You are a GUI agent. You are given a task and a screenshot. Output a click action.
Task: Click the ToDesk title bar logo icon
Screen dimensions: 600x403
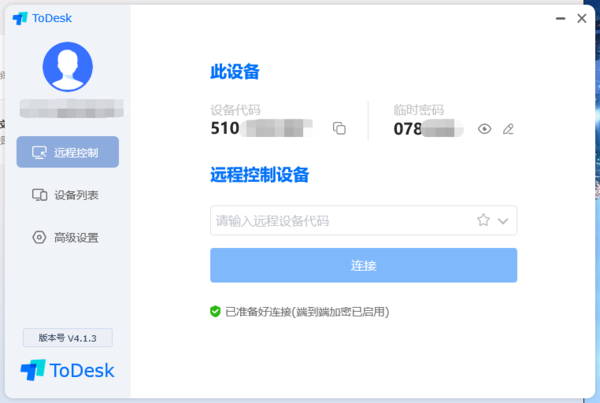(19, 18)
